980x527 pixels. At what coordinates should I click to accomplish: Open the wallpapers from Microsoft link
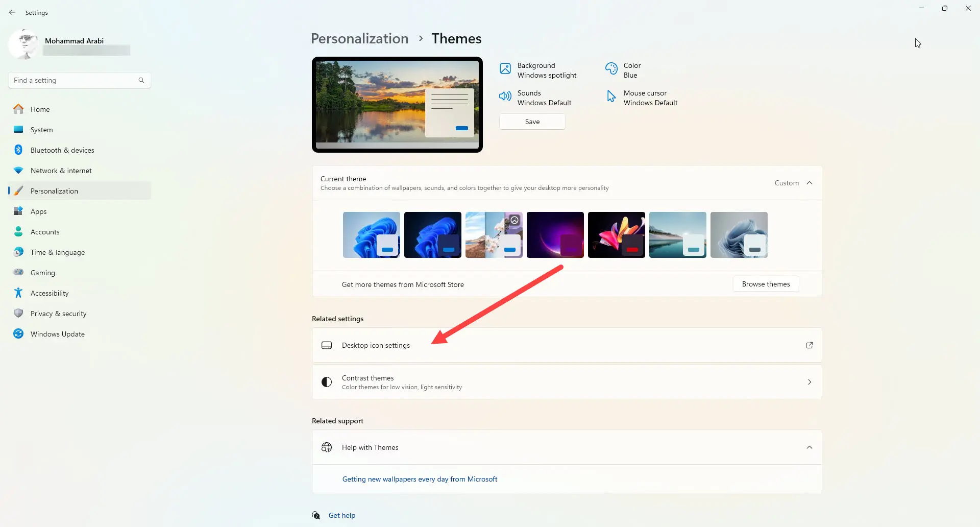(x=420, y=479)
